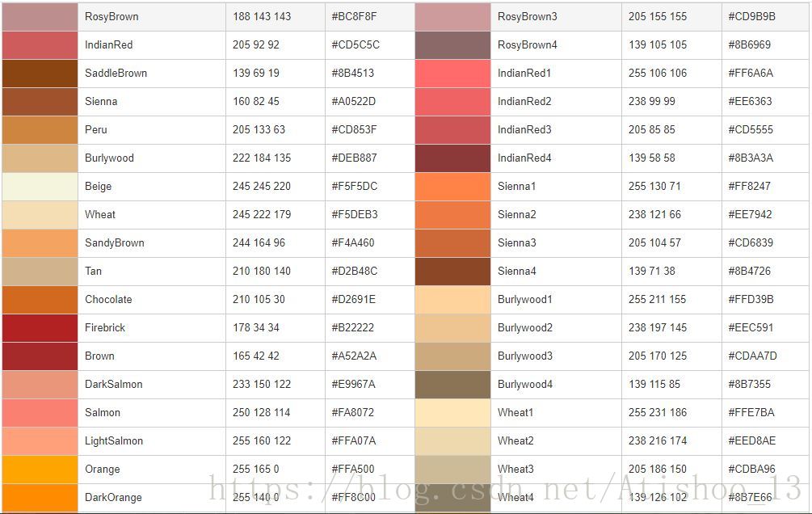Select the SaddleBrown color swatch

[40, 73]
